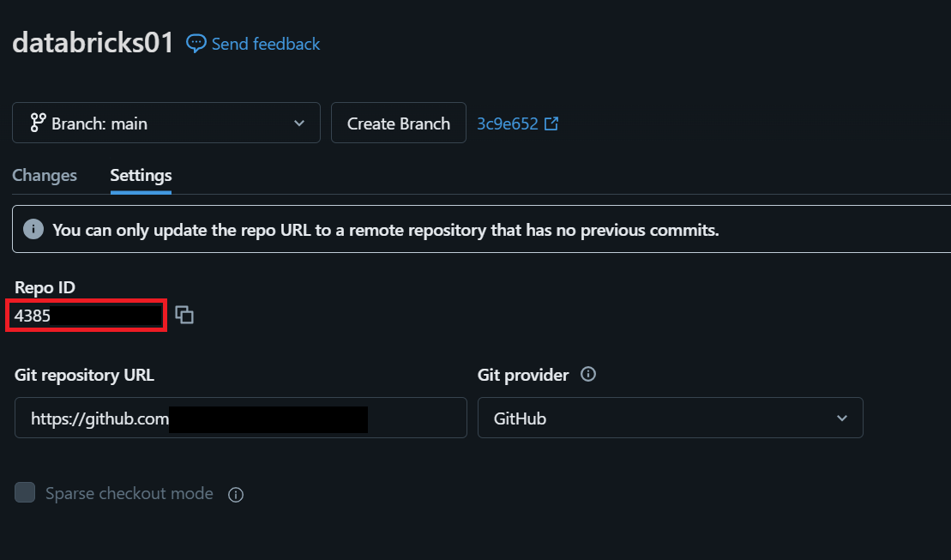951x560 pixels.
Task: Expand the branch selector chevron
Action: 299,123
